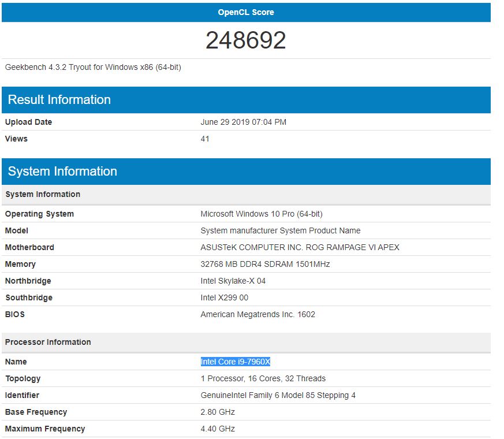Click Microsoft Windows 10 Pro (64-bit) value
504x439 pixels.
pos(262,214)
